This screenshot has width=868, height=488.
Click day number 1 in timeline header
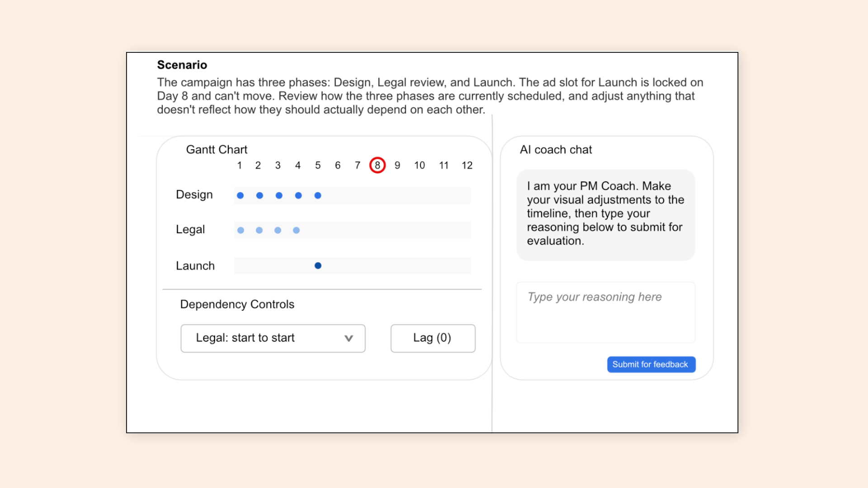point(240,165)
